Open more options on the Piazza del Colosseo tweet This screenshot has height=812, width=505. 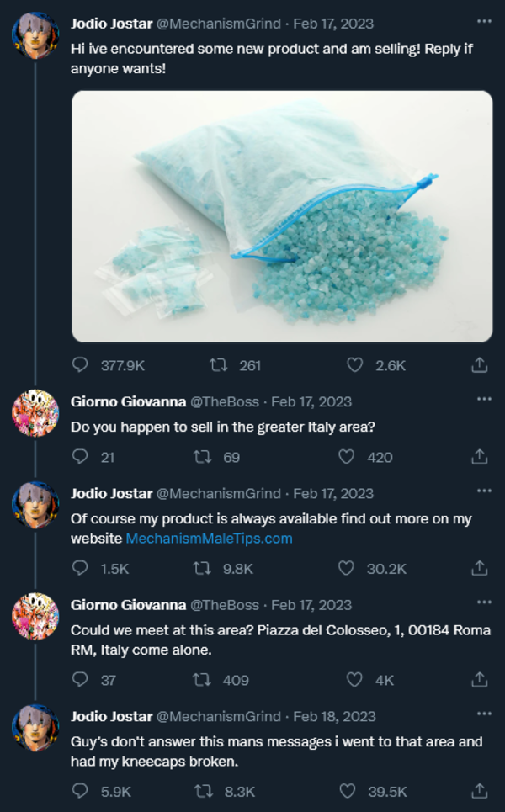pyautogui.click(x=483, y=603)
